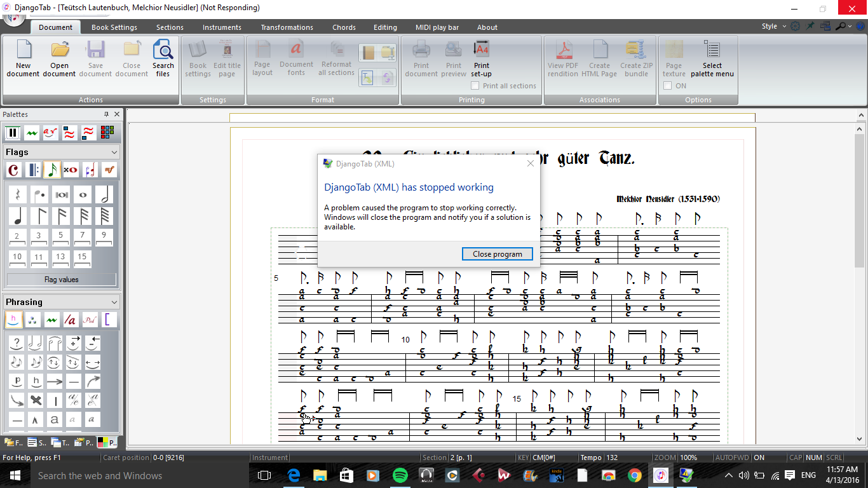The height and width of the screenshot is (488, 868).
Task: Switch to the Transformations ribbon tab
Action: (287, 27)
